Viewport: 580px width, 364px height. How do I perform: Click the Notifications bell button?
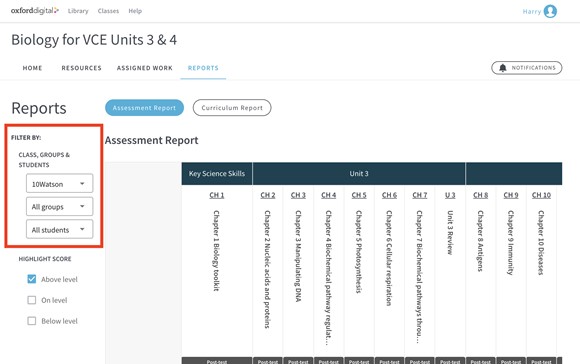[527, 68]
